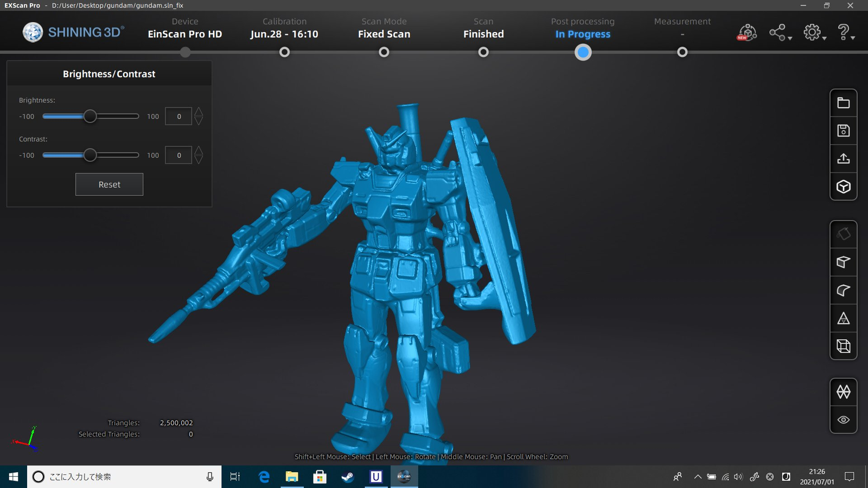Click the curved surface tool icon
Screen dimensions: 868x488
[x=843, y=290]
